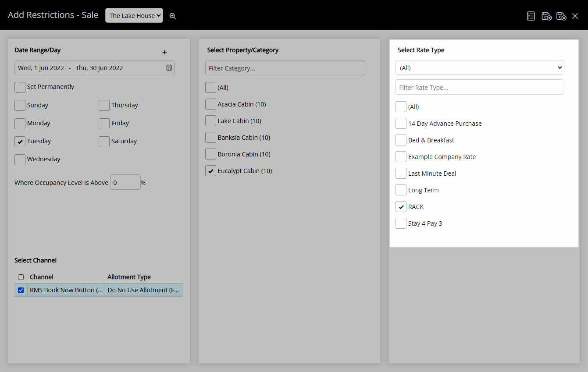588x372 pixels.
Task: Check the Acacia Cabin (10) checkbox
Action: coord(210,104)
